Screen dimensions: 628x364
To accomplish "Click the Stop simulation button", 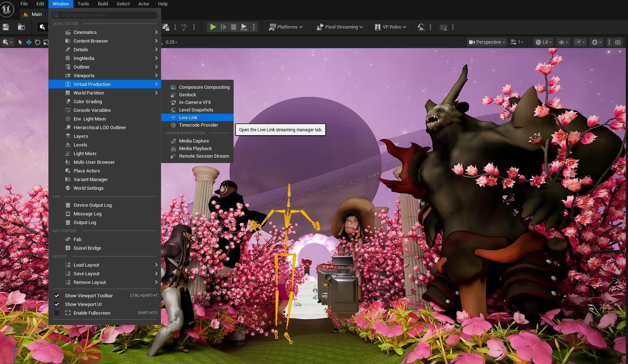I will tap(234, 27).
